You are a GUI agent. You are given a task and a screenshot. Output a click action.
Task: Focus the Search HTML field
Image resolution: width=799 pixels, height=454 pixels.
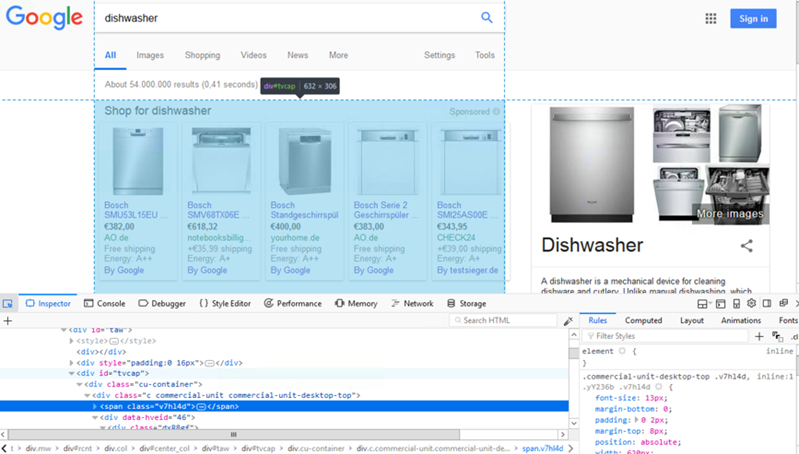tap(503, 321)
